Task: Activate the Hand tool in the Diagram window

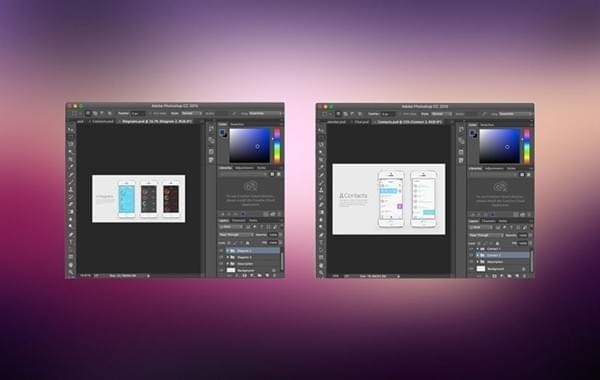Action: click(x=71, y=264)
